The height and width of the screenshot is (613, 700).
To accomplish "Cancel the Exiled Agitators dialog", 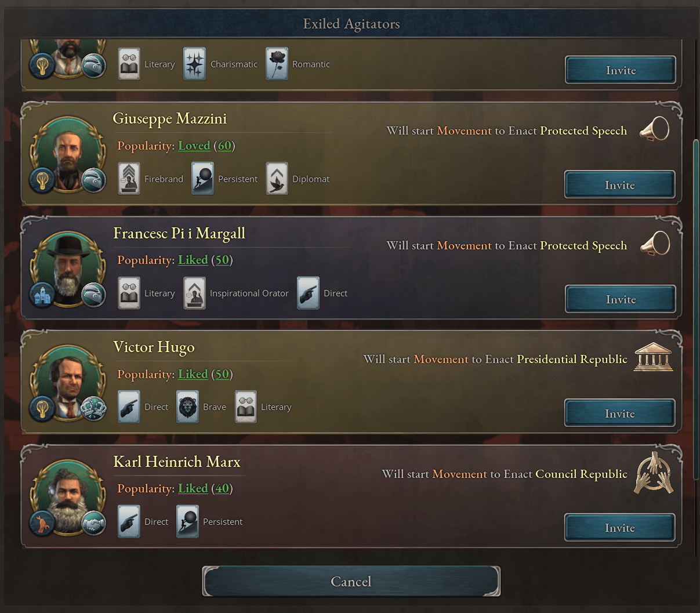I will [351, 582].
